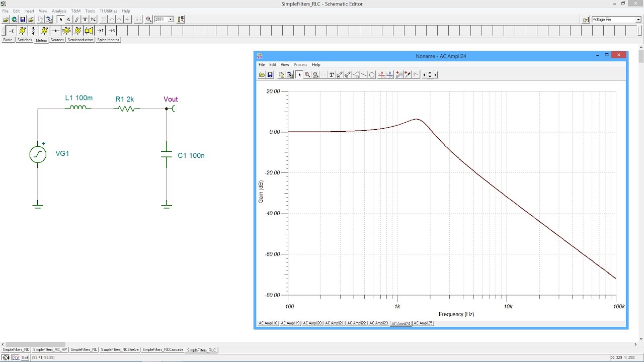The image size is (644, 362).
Task: Switch to the Spice Macros tab
Action: click(x=108, y=40)
